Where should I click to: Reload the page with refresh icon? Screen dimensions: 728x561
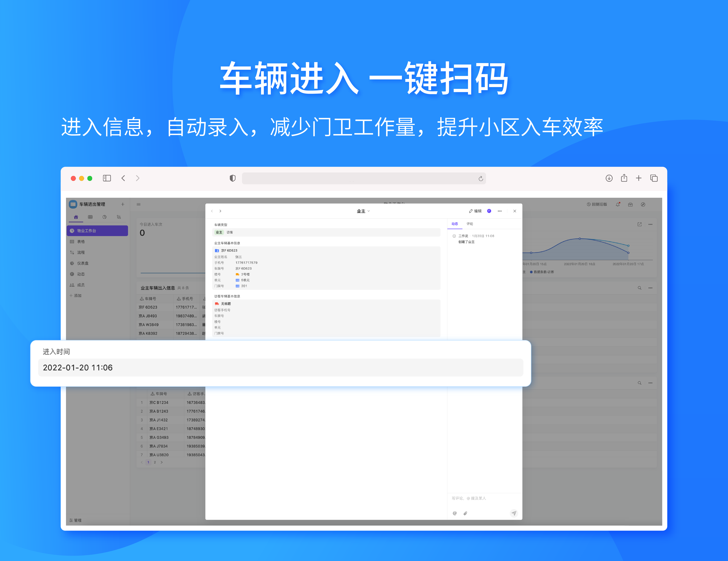pyautogui.click(x=481, y=178)
